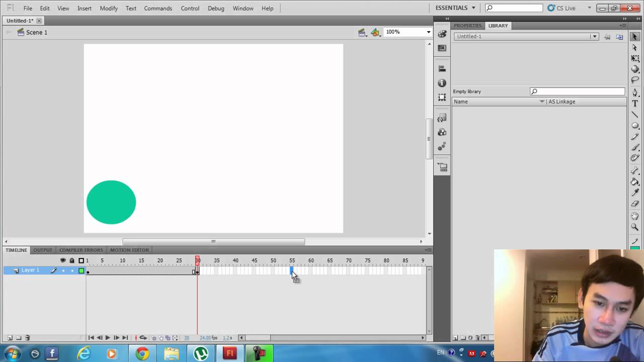
Task: Switch to the Motion Editor tab
Action: coord(129,250)
